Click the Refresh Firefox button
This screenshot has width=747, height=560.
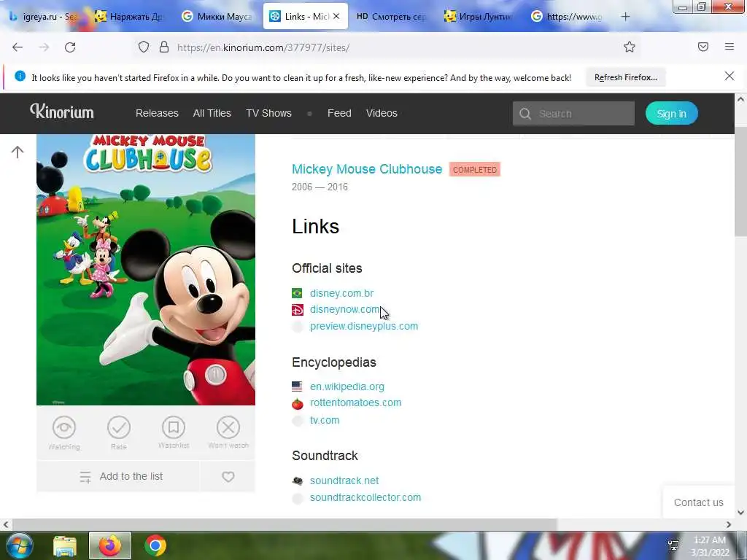[625, 77]
